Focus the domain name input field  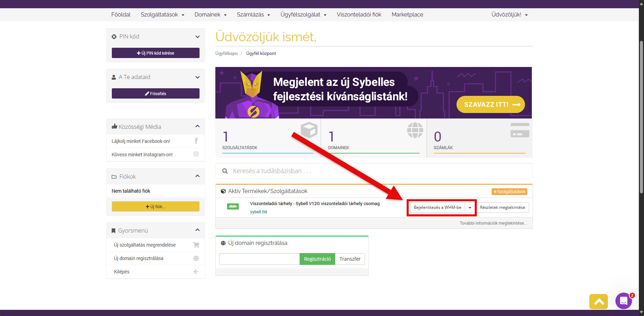(259, 259)
